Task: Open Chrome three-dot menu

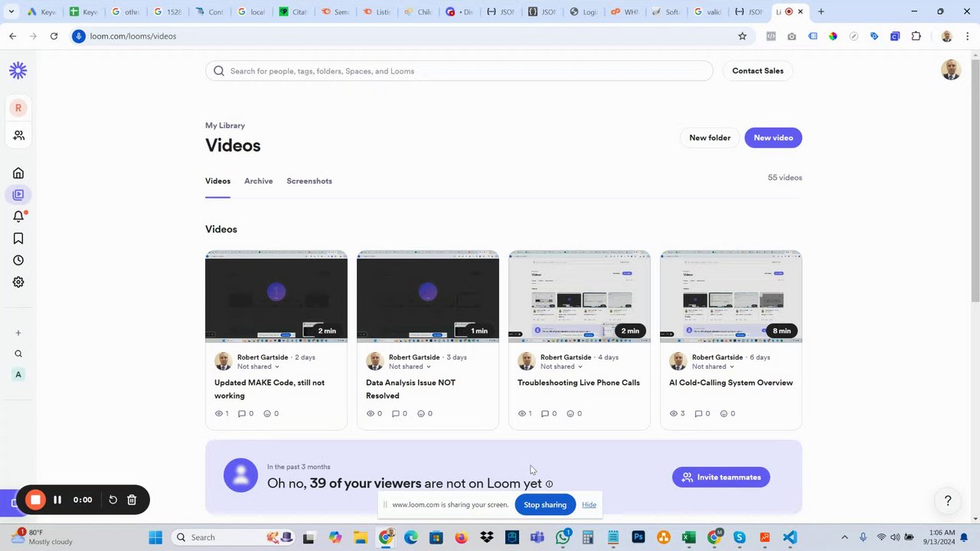Action: (968, 36)
